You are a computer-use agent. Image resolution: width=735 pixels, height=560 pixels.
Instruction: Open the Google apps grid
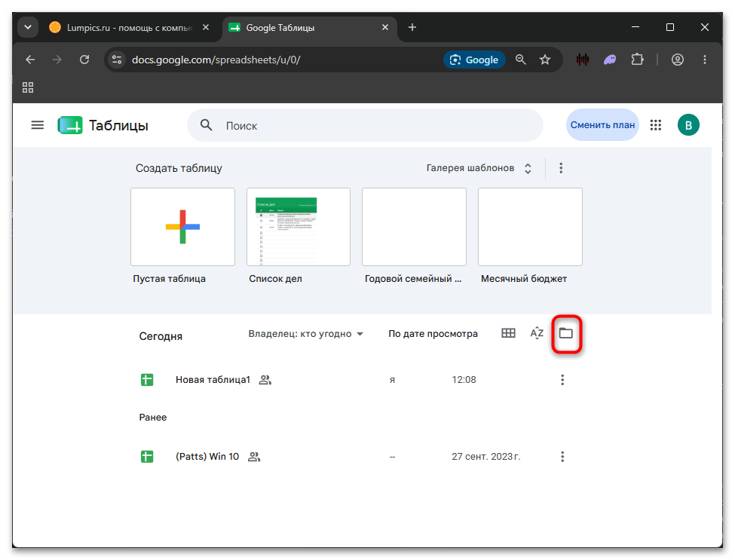click(x=655, y=125)
